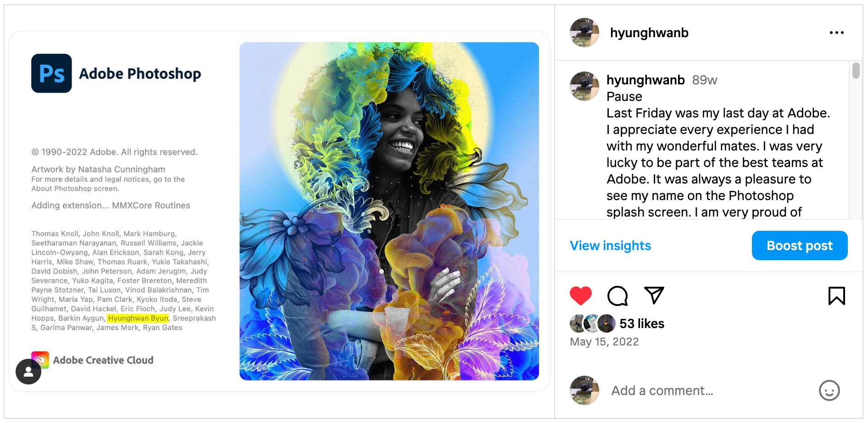Image resolution: width=868 pixels, height=423 pixels.
Task: Click the caption author profile avatar
Action: click(x=584, y=86)
